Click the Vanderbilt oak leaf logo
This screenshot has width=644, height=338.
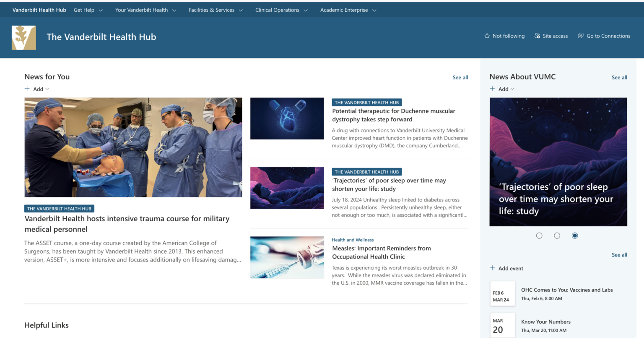pyautogui.click(x=24, y=38)
